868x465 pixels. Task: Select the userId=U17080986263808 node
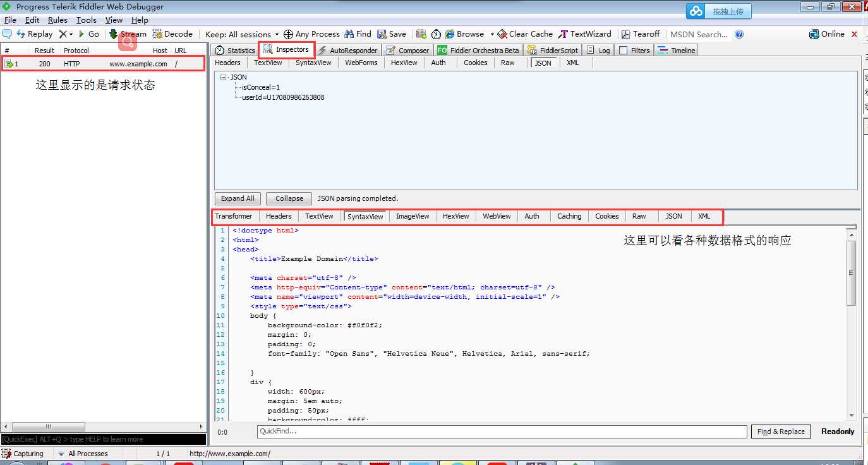pos(283,97)
